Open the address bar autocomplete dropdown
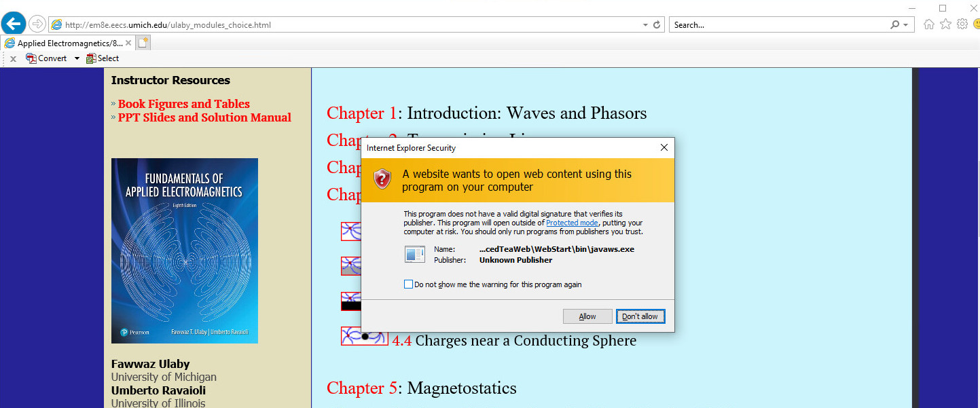The width and height of the screenshot is (980, 408). (645, 25)
